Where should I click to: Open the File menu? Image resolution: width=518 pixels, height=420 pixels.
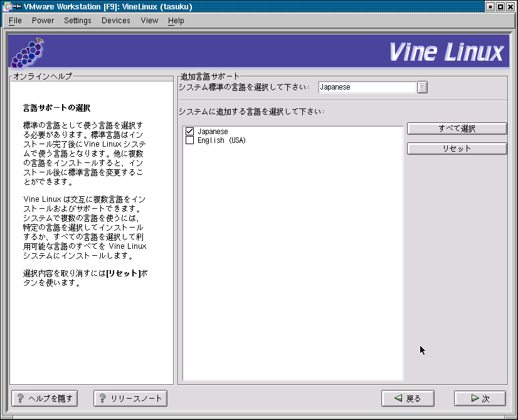15,21
